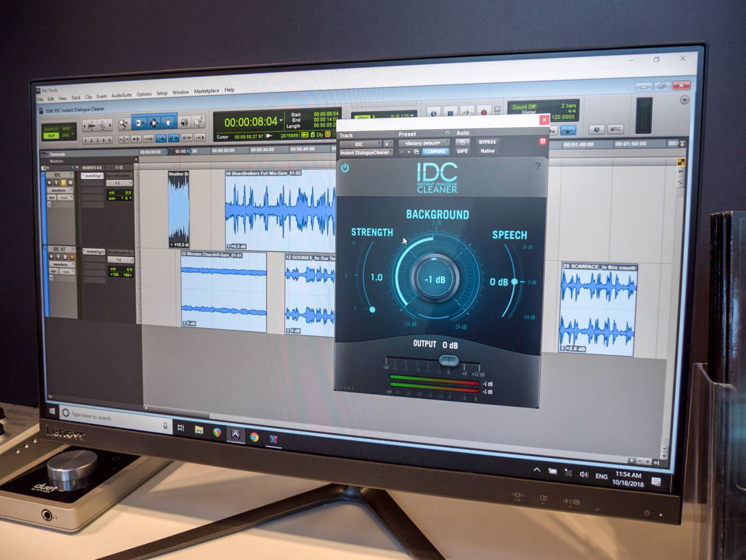Click the loop Play transport button
746x560 pixels.
467,113
